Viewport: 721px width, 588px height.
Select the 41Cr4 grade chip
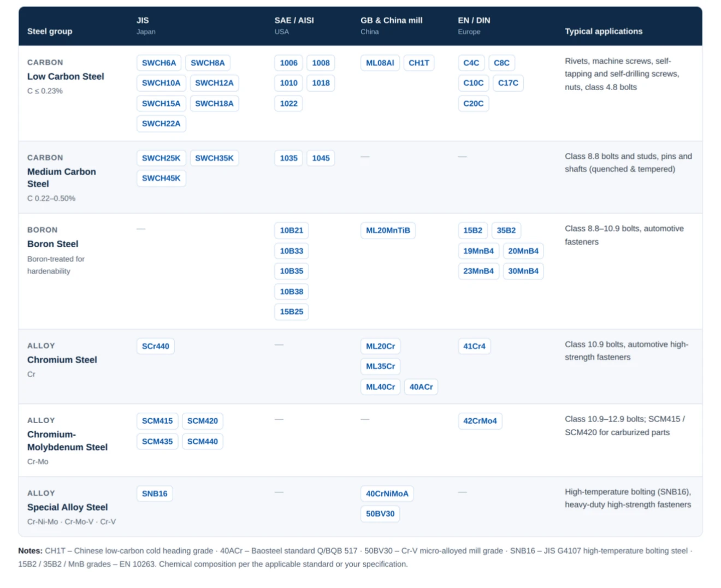click(x=474, y=347)
